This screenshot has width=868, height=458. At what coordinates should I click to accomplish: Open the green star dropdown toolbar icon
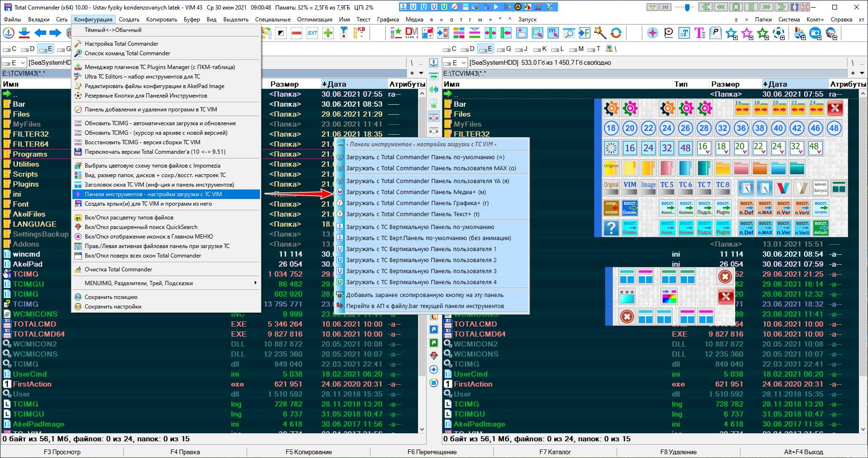coord(763,33)
